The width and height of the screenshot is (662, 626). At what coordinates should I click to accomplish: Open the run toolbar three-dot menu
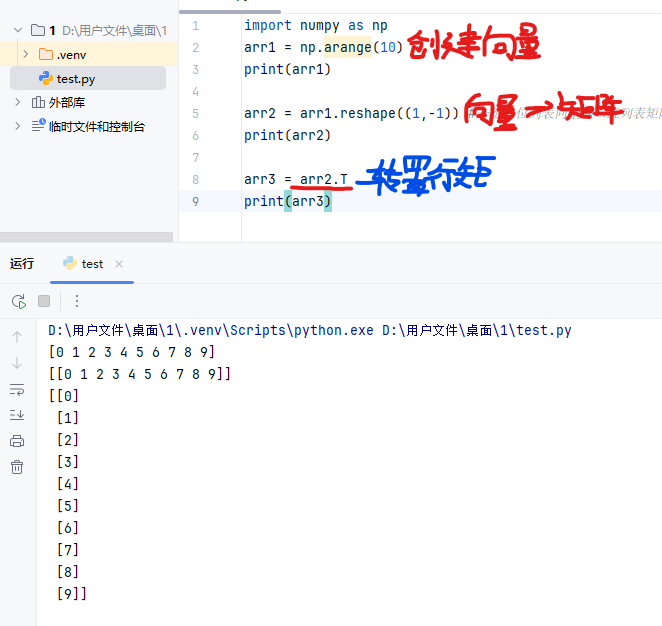pos(77,301)
